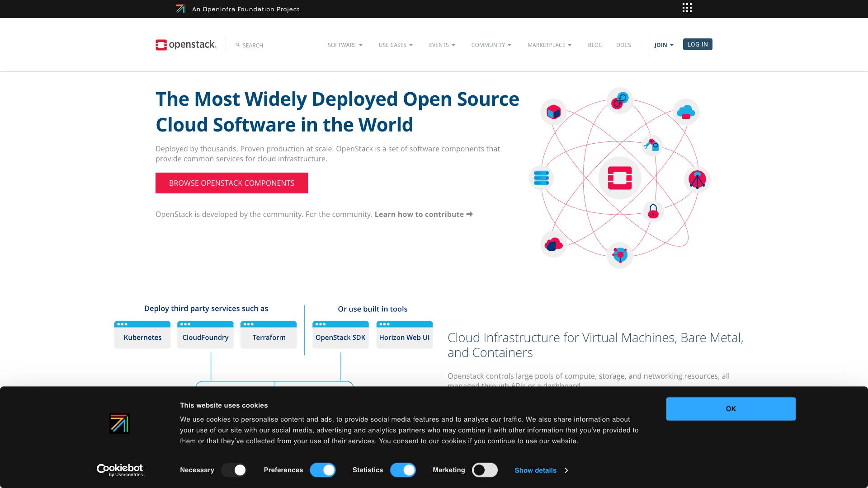The image size is (868, 488).
Task: Select the linked circles icon atop the orbit
Action: click(620, 101)
